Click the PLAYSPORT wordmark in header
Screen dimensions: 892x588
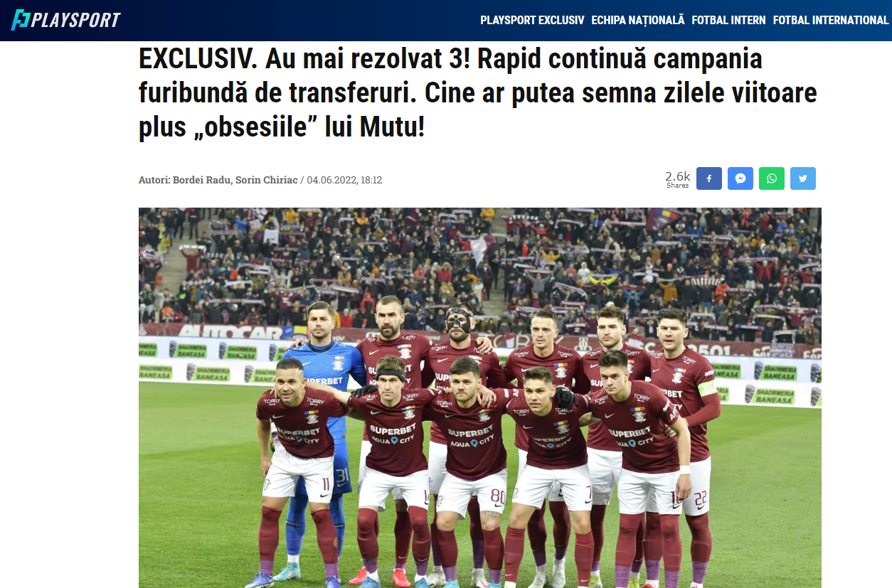pyautogui.click(x=76, y=20)
